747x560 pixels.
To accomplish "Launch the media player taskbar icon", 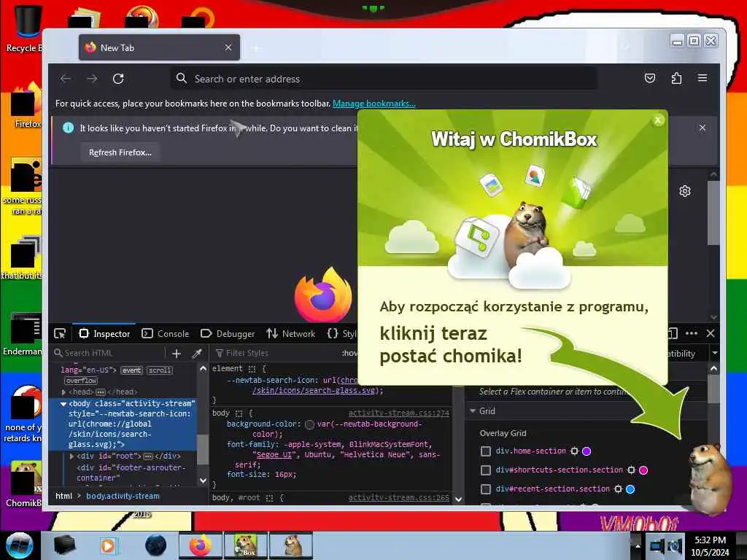I will (108, 545).
